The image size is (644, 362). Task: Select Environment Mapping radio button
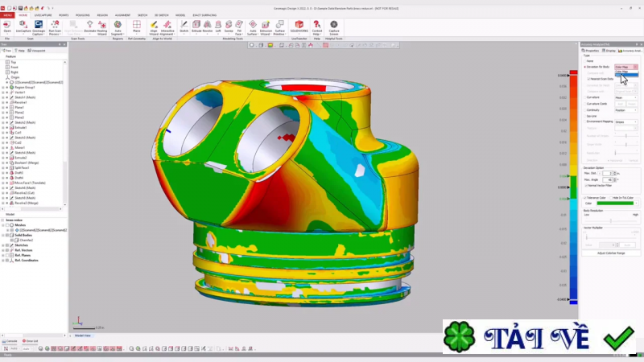(x=585, y=121)
